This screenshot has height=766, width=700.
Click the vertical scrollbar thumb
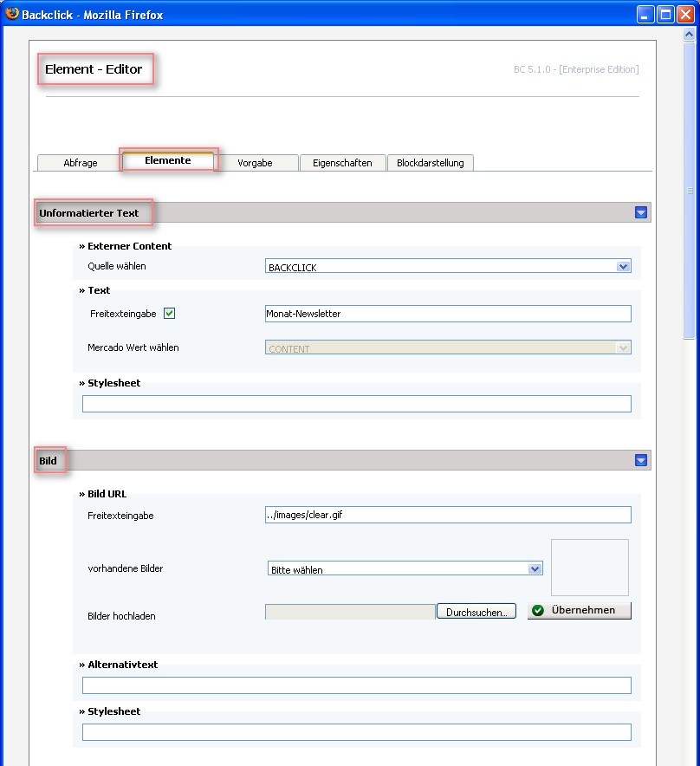[689, 190]
